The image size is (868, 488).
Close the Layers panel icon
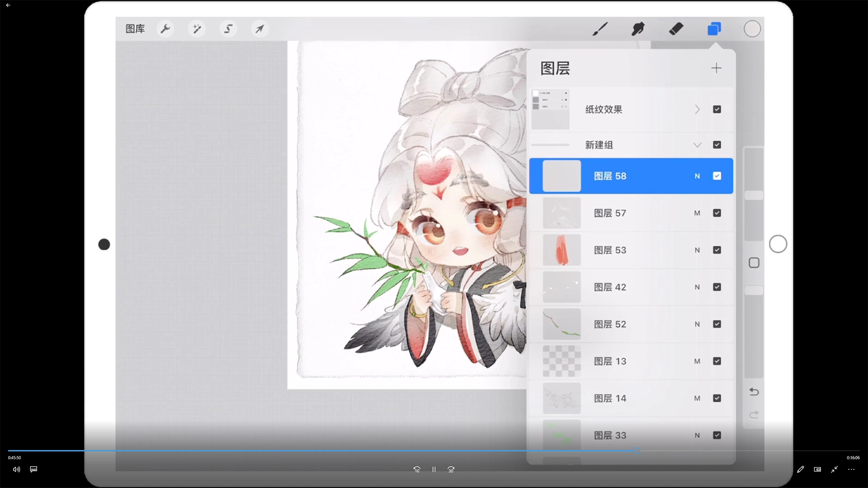tap(714, 29)
